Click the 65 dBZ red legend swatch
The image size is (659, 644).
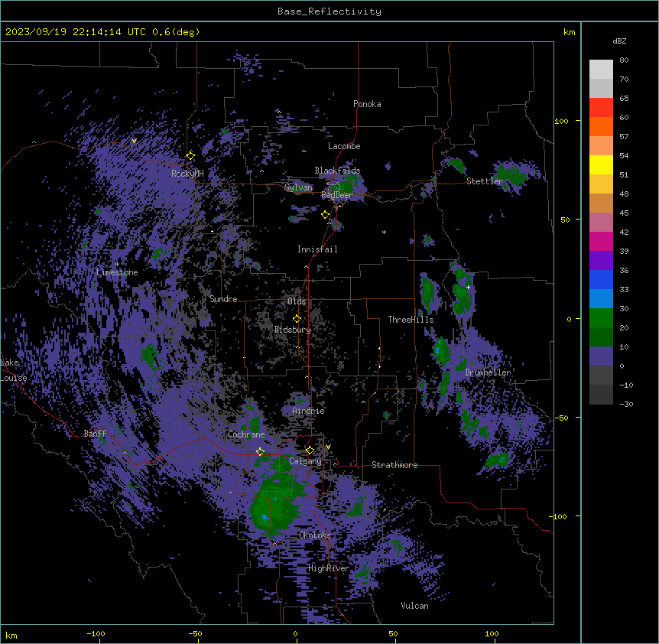[x=601, y=108]
